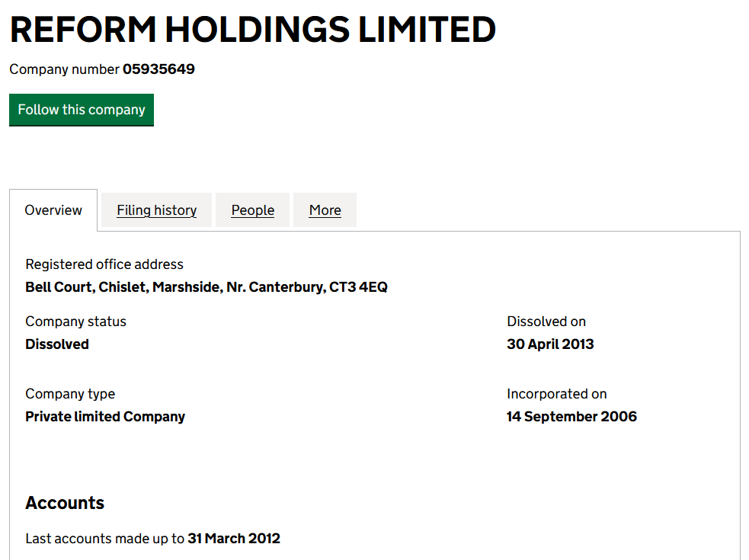Click the Private limited Company text

tap(105, 417)
